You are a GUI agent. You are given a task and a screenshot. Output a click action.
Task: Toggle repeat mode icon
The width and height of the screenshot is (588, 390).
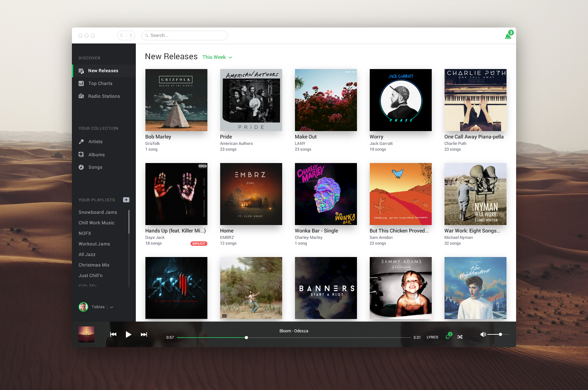[448, 336]
